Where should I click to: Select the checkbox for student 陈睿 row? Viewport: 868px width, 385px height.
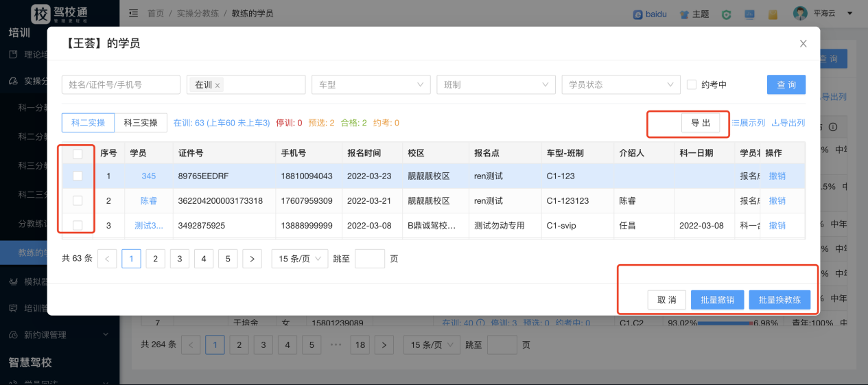(78, 200)
